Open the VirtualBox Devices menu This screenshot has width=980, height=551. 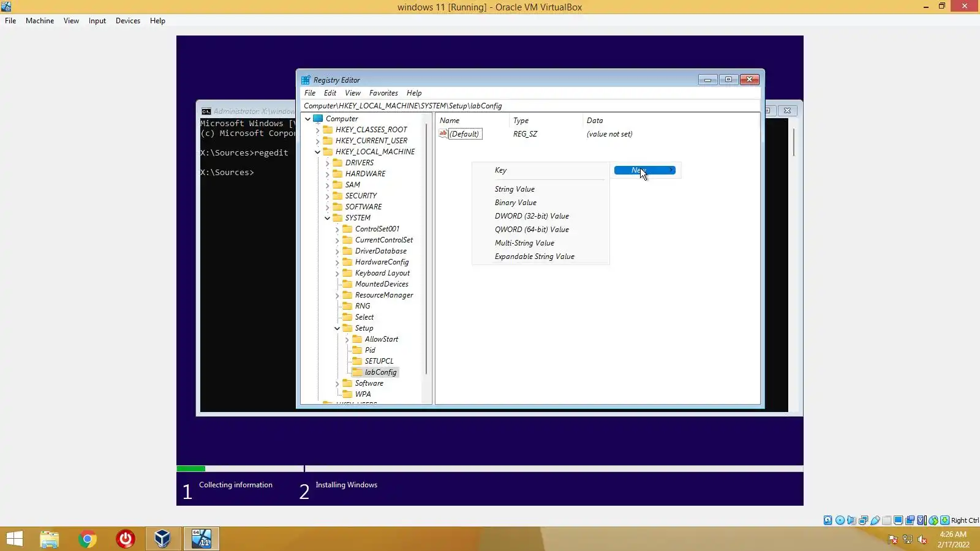point(128,21)
